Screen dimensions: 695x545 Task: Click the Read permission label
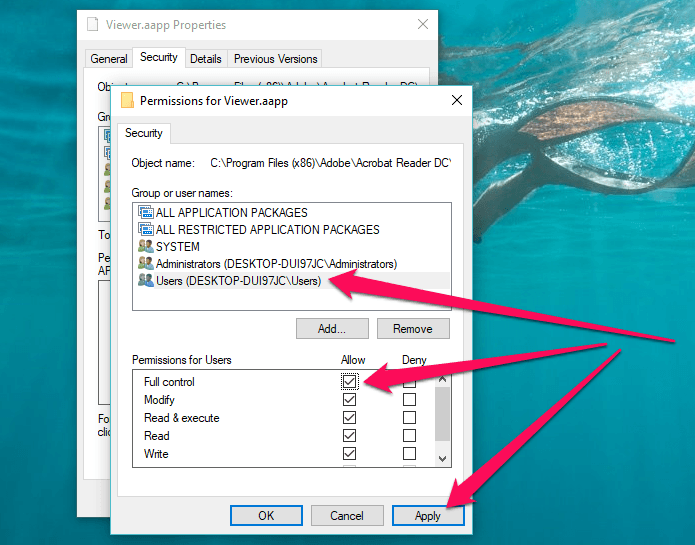pos(156,436)
